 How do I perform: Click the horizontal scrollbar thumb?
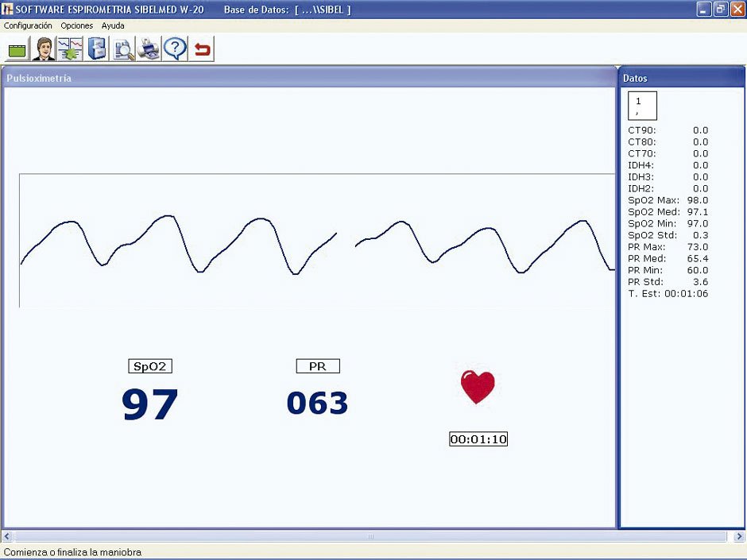370,537
